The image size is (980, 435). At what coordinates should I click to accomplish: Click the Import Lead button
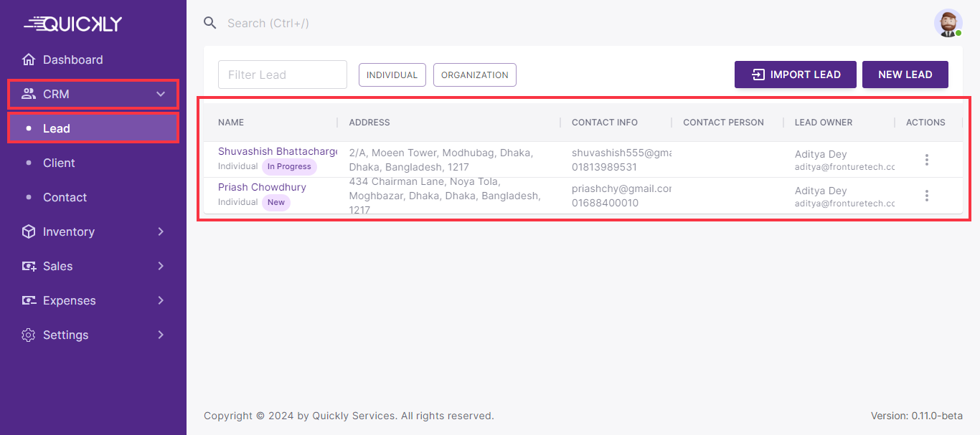coord(796,75)
